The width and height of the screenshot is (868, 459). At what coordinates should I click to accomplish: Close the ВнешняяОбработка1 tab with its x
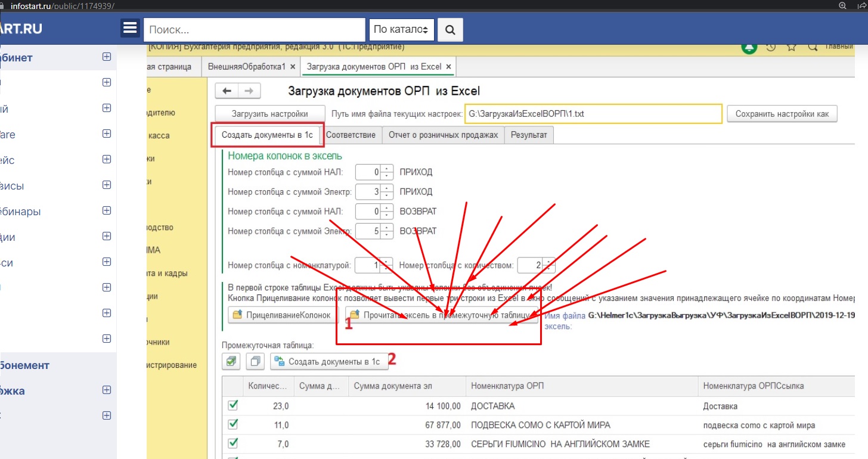click(292, 67)
